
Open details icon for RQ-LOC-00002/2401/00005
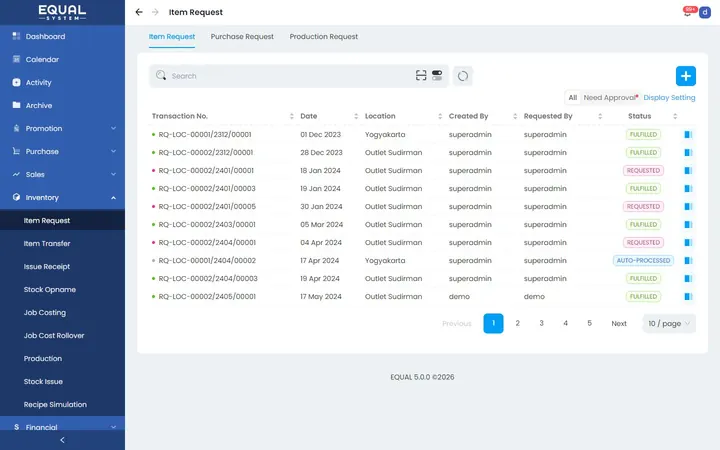(688, 206)
